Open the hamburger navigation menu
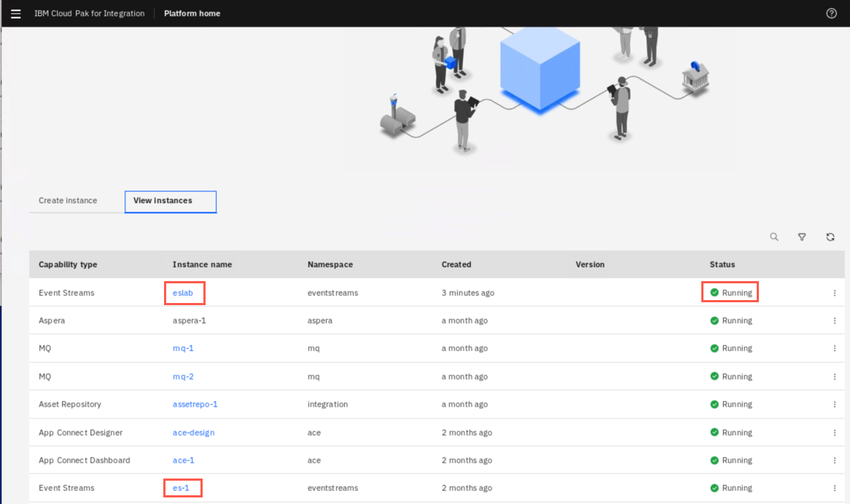Screen dimensions: 850x504 click(x=16, y=14)
